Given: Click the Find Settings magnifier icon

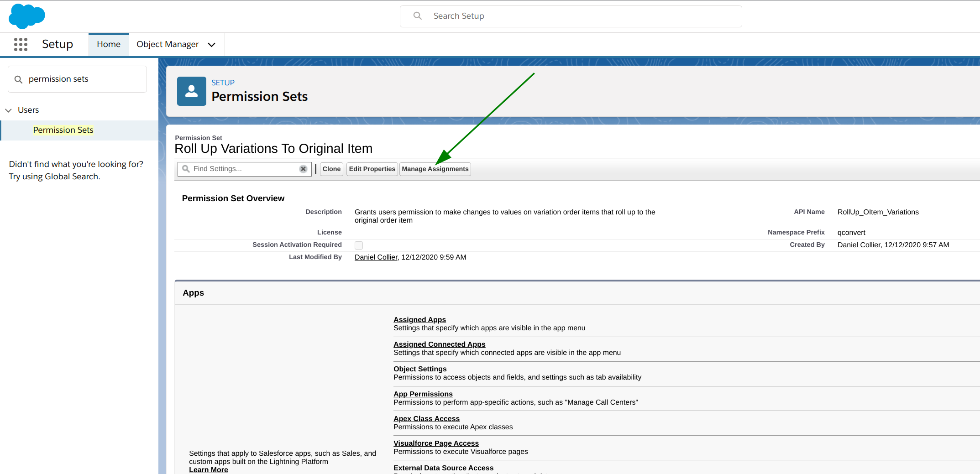Looking at the screenshot, I should point(186,169).
